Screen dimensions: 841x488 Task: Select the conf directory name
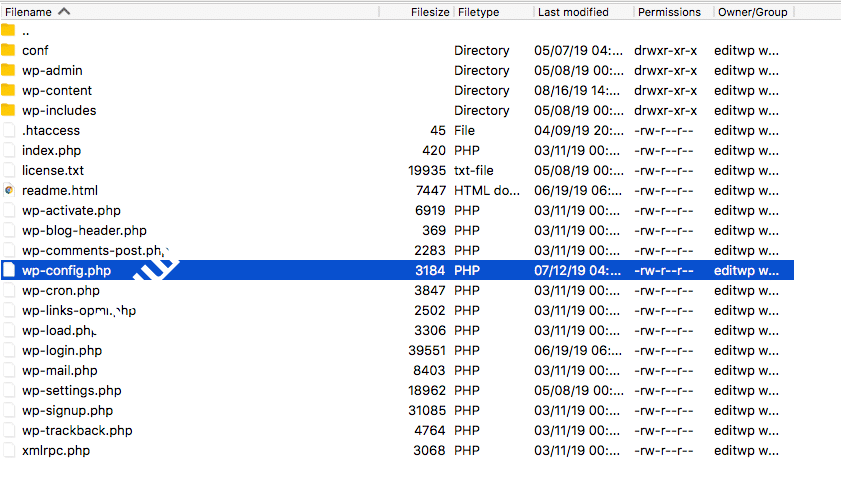(35, 50)
